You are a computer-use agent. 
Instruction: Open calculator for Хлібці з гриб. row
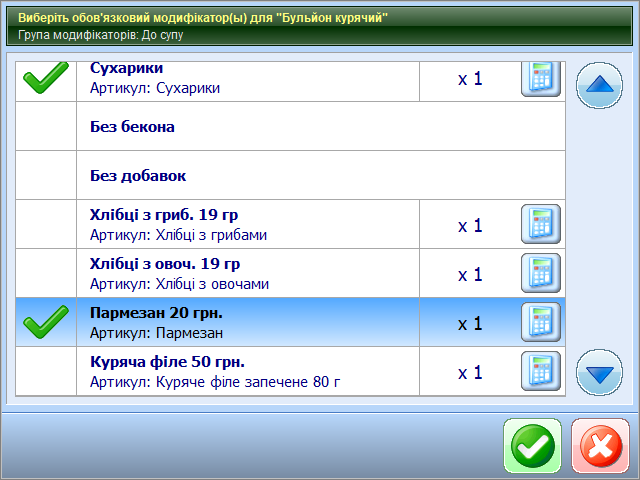pyautogui.click(x=541, y=224)
